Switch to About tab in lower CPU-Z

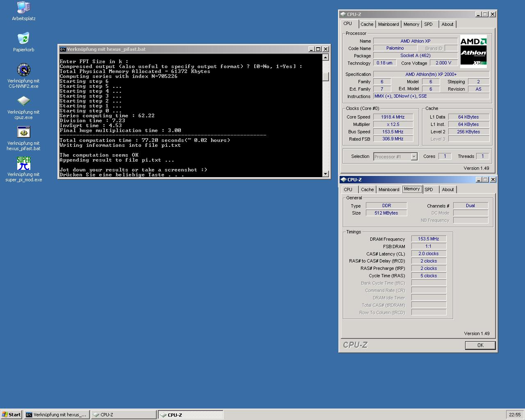(448, 189)
